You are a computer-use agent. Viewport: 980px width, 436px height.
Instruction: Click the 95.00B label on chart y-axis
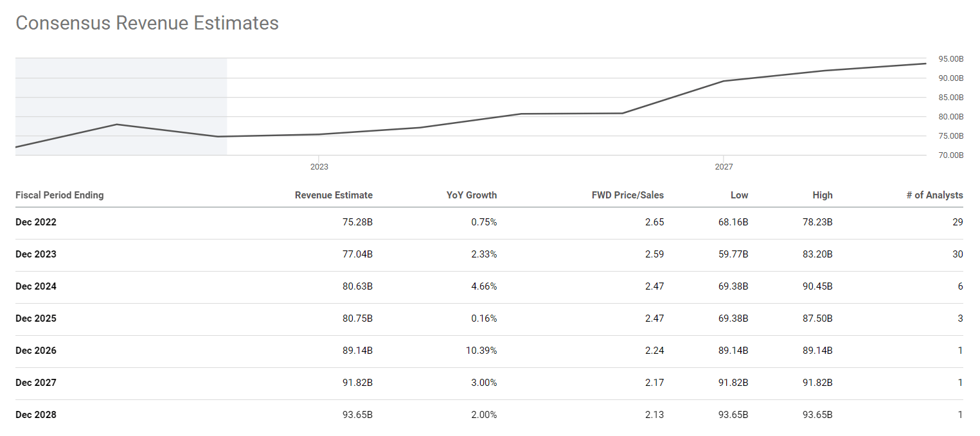click(951, 59)
